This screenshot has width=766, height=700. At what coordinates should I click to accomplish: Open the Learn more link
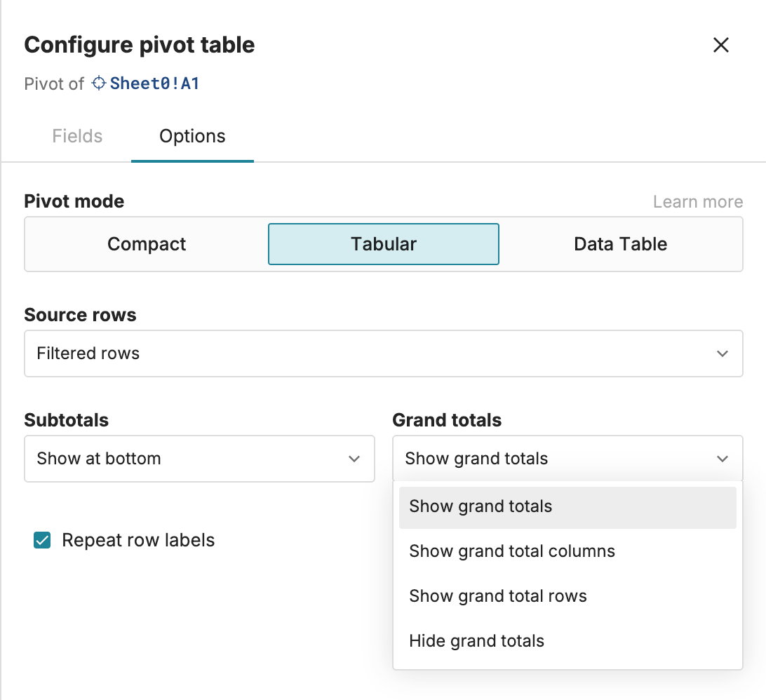697,201
